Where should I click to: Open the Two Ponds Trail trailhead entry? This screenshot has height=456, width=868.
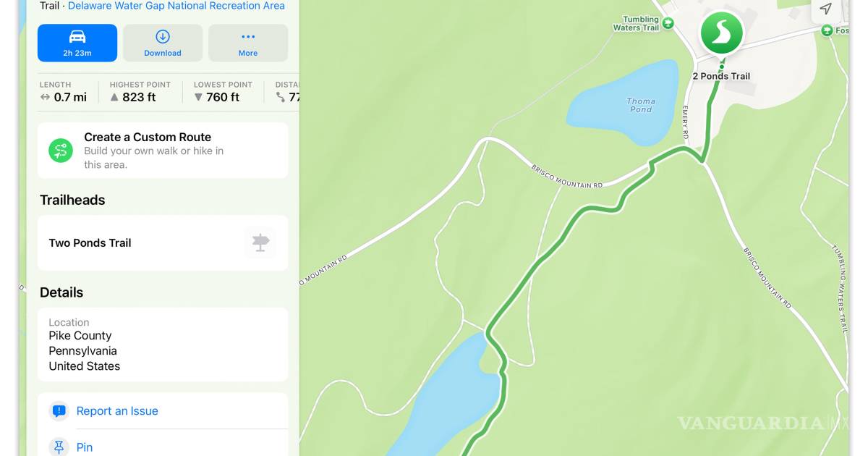tap(163, 243)
